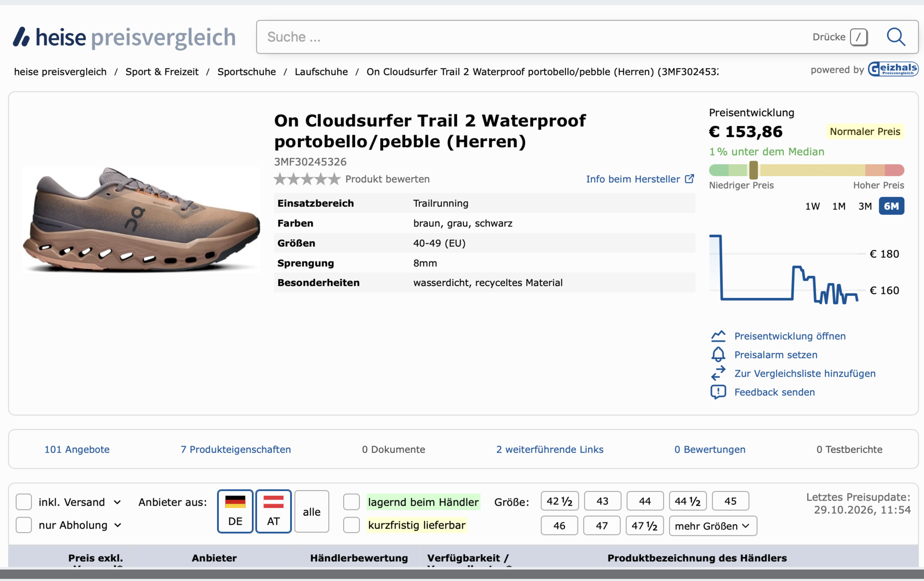Open 2 weiterführende Links tab
Screen dimensions: 924x581
[x=550, y=449]
